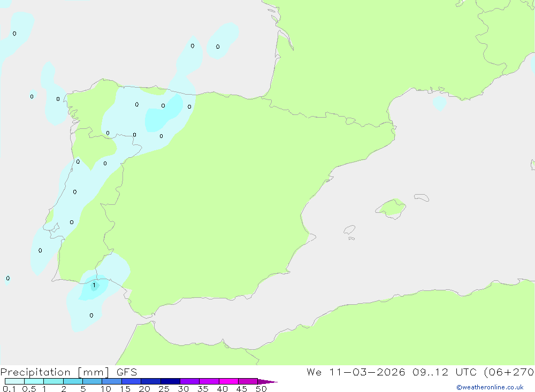Click the 10–15 mm legend color
535x392 pixels.
coord(112,381)
